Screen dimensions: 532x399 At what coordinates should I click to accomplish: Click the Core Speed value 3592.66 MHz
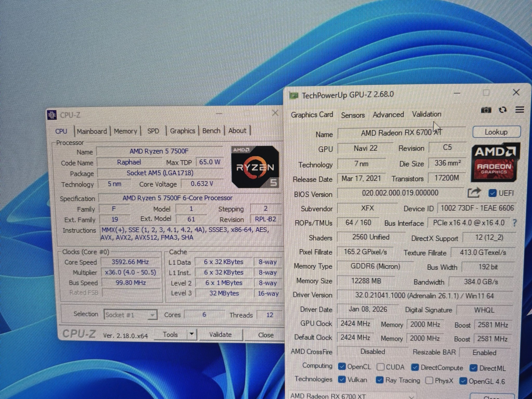click(x=130, y=262)
